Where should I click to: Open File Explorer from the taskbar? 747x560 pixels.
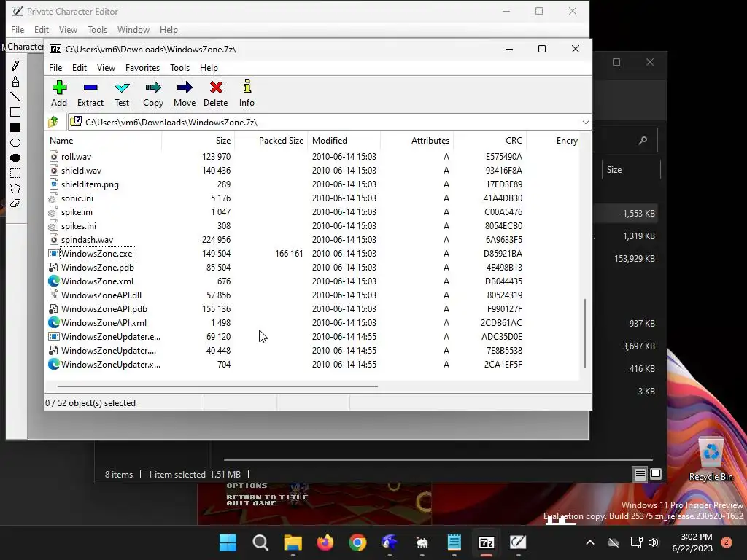293,542
